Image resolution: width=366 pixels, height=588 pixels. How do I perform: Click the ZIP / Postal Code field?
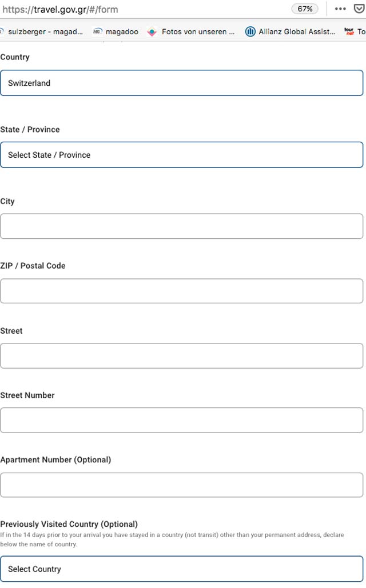tap(182, 291)
